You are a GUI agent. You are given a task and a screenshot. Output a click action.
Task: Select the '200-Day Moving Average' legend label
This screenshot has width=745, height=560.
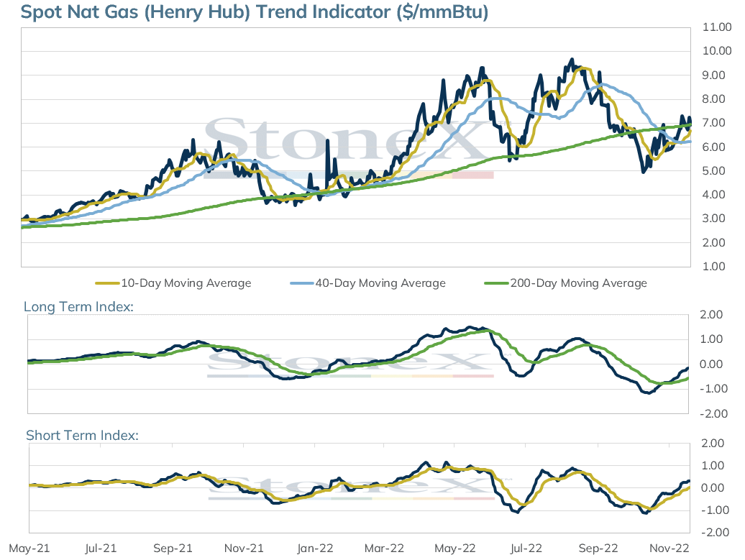tap(579, 283)
